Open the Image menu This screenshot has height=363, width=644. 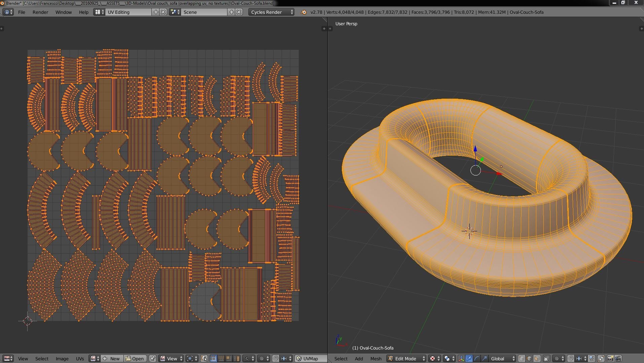click(62, 359)
